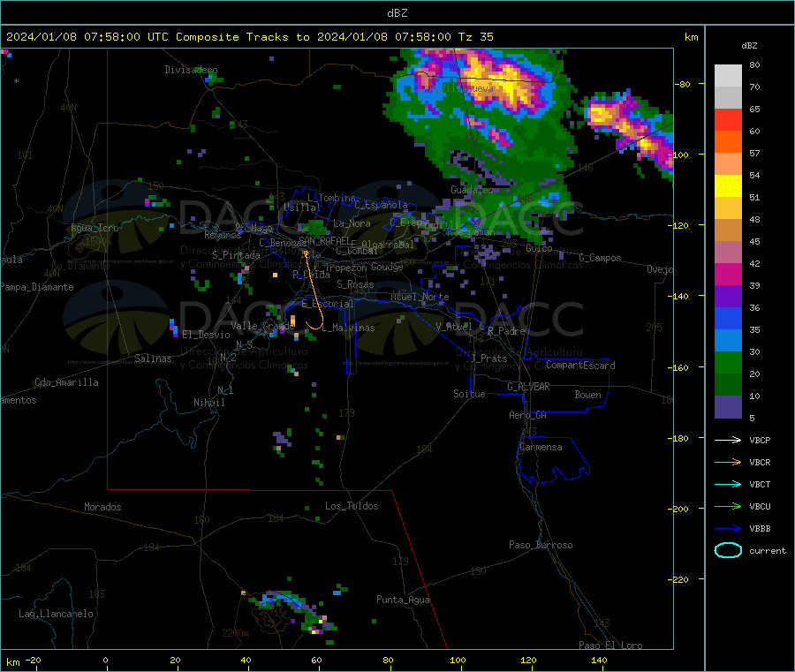Screen dimensions: 795x672
Task: Select the purple 36–39 dBZ color band
Action: point(728,297)
